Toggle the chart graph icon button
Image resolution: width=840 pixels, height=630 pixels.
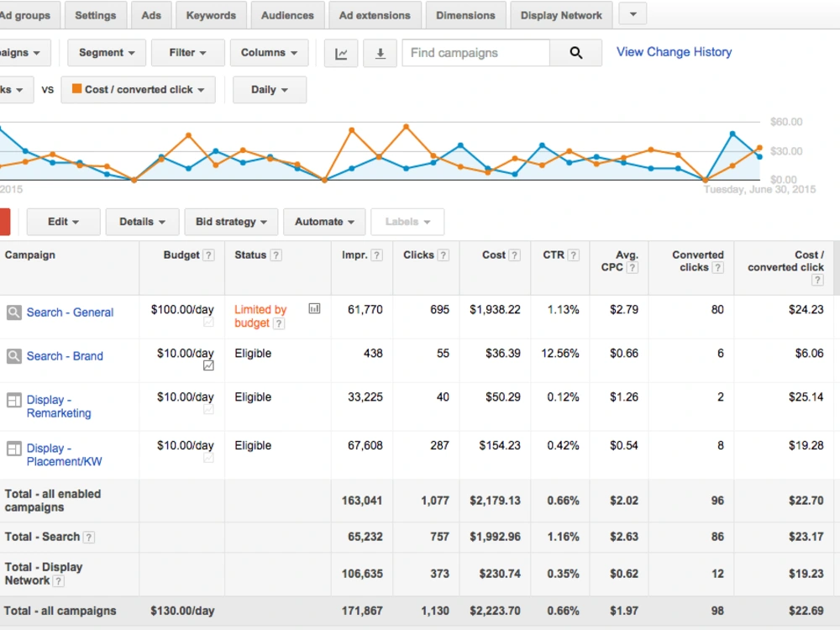341,53
